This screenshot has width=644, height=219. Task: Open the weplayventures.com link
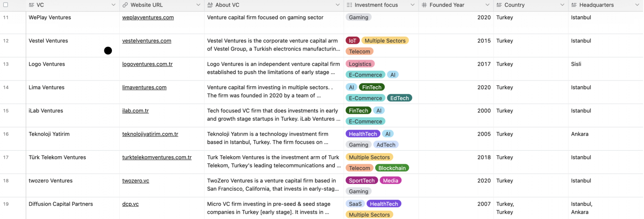click(148, 18)
